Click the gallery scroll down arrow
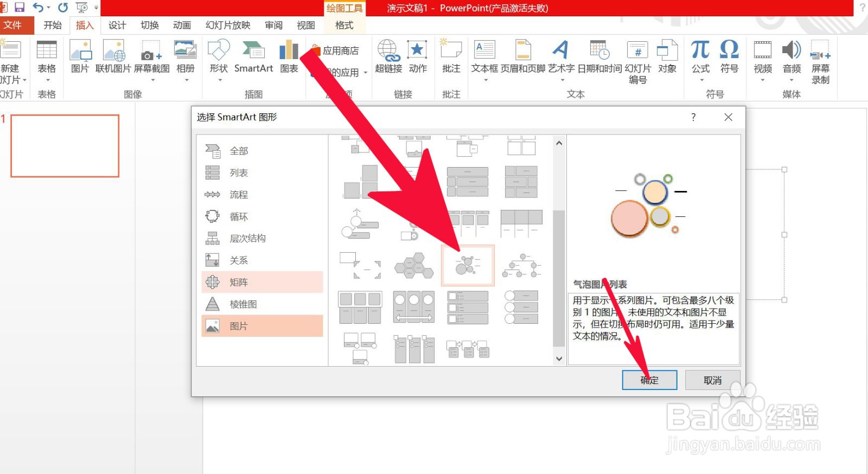The image size is (868, 474). coord(559,358)
